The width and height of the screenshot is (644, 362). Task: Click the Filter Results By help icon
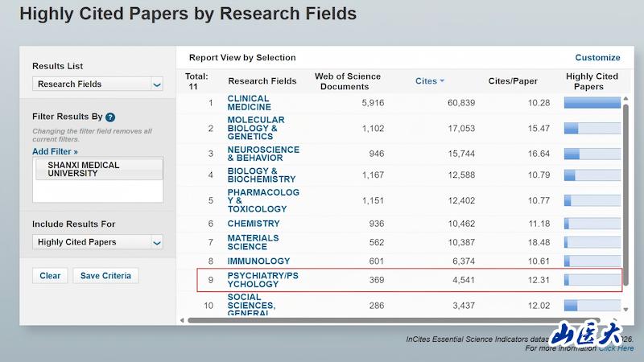click(110, 117)
